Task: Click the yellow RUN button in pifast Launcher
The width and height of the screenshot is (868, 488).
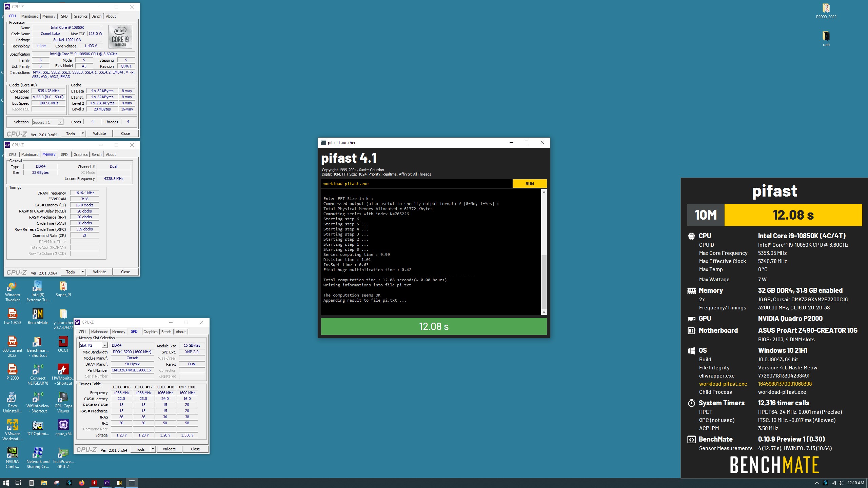Action: click(530, 184)
